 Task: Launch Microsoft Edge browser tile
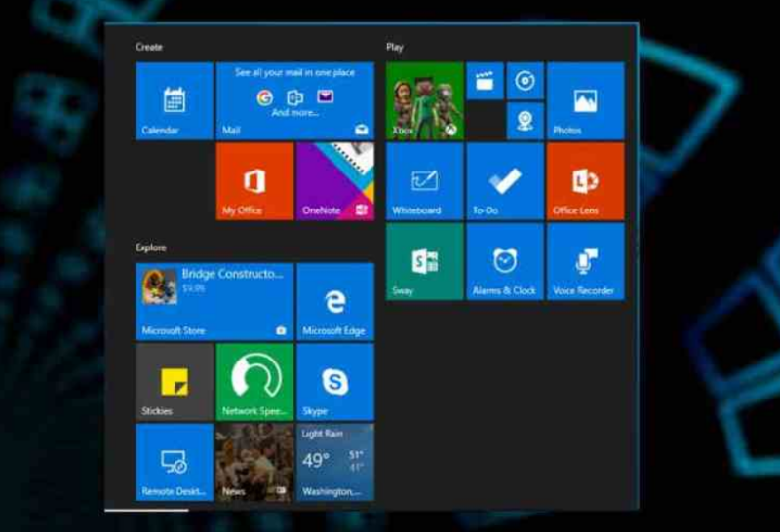(x=334, y=301)
